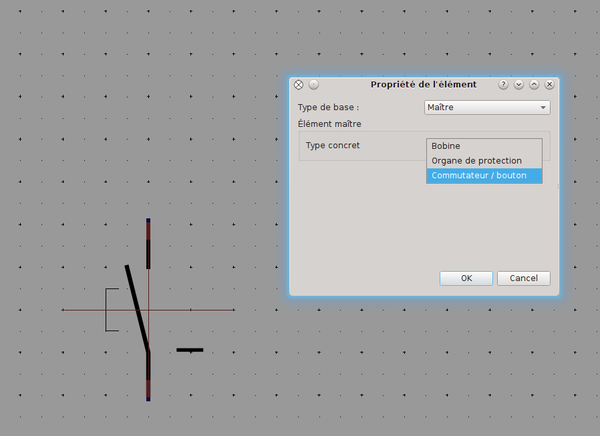The image size is (600, 436).
Task: Click the dialog help question mark icon
Action: pos(504,85)
